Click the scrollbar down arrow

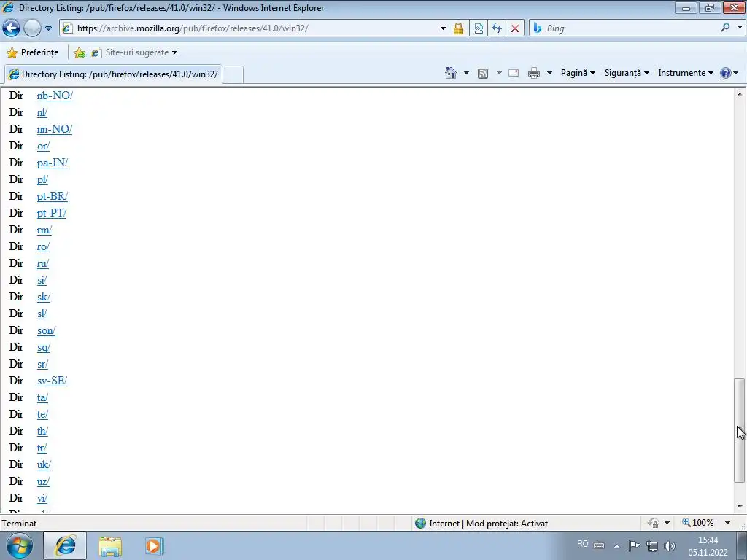740,507
